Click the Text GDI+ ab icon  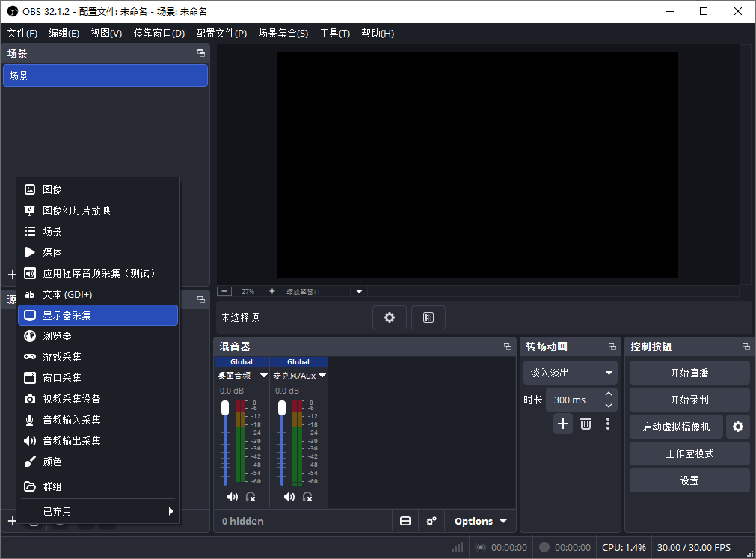click(30, 294)
